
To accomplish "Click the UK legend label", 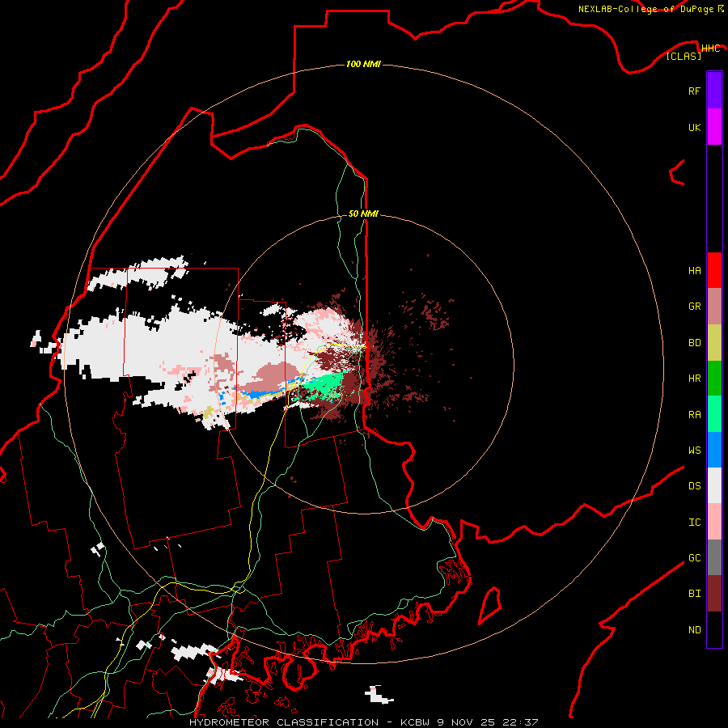I will 694,127.
